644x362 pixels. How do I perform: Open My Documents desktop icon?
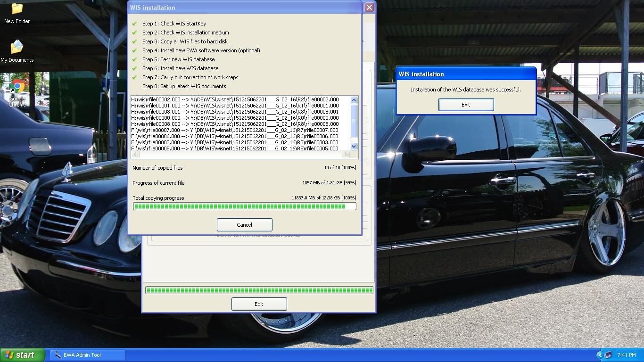[17, 51]
